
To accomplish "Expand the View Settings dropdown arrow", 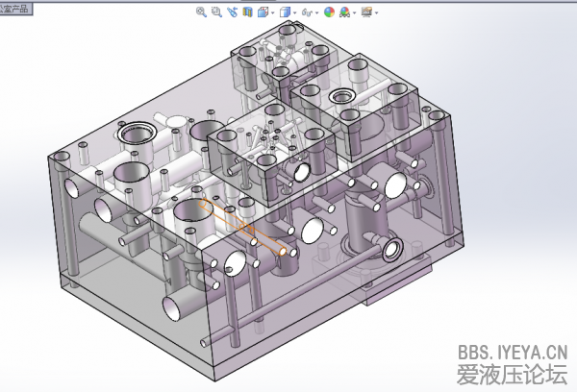I will tap(377, 13).
